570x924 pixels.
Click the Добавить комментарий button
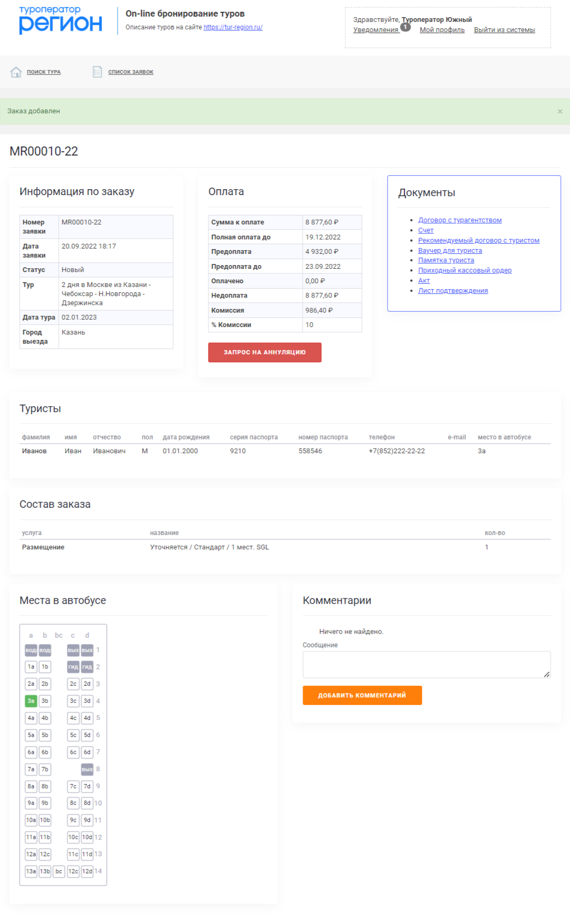coord(362,695)
